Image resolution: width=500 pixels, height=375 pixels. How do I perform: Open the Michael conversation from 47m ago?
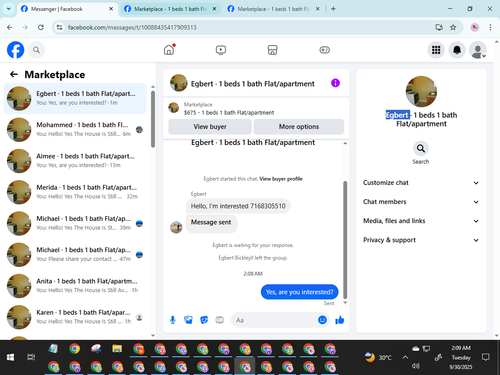tap(75, 254)
